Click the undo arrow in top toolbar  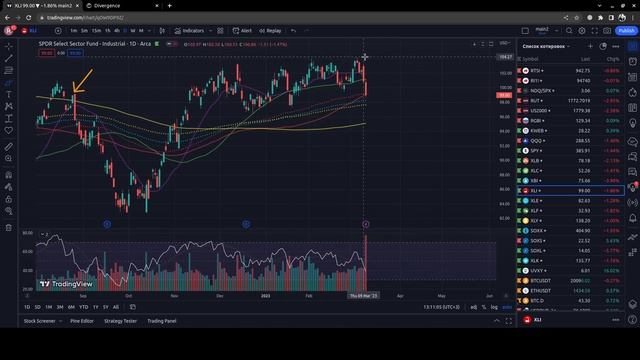[x=293, y=31]
